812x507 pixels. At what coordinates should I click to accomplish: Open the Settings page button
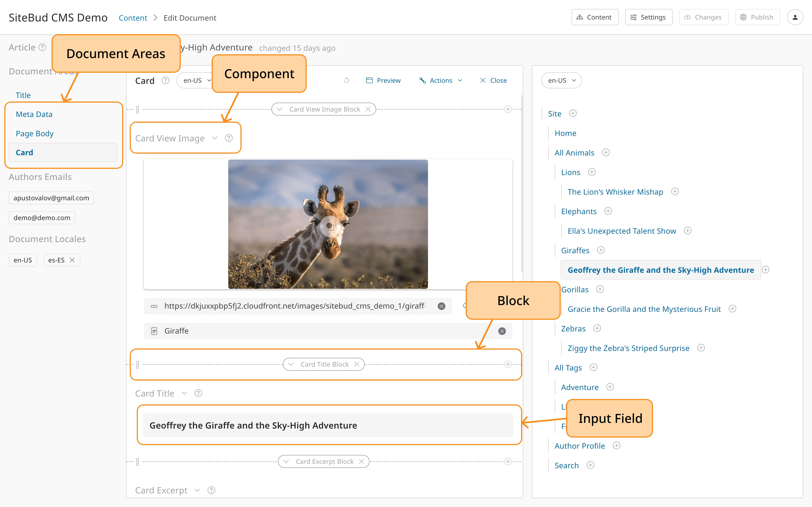tap(648, 17)
